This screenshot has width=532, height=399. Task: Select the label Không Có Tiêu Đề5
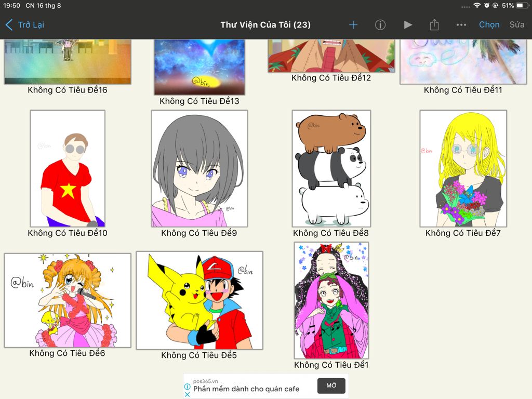coord(199,355)
